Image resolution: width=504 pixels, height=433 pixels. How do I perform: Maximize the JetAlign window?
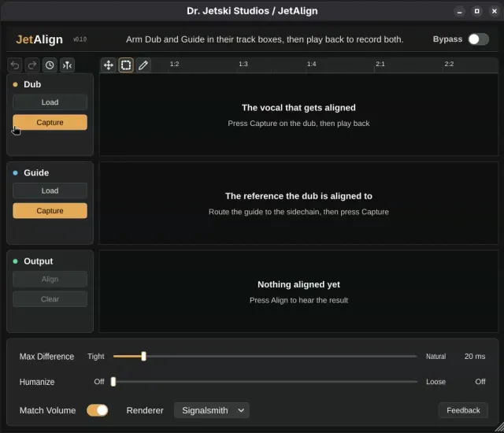[477, 11]
